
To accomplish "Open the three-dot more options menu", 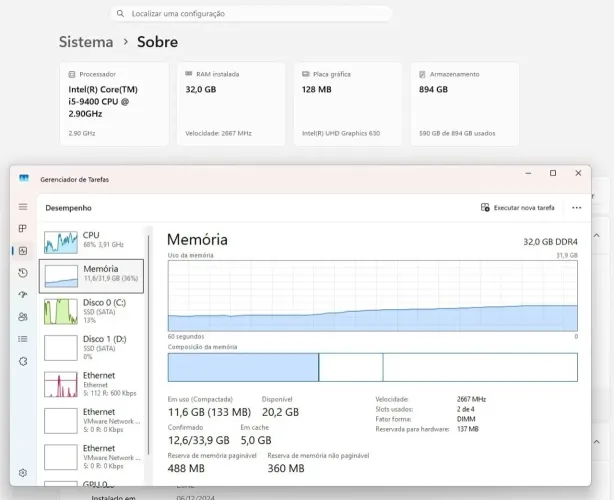I will click(576, 208).
